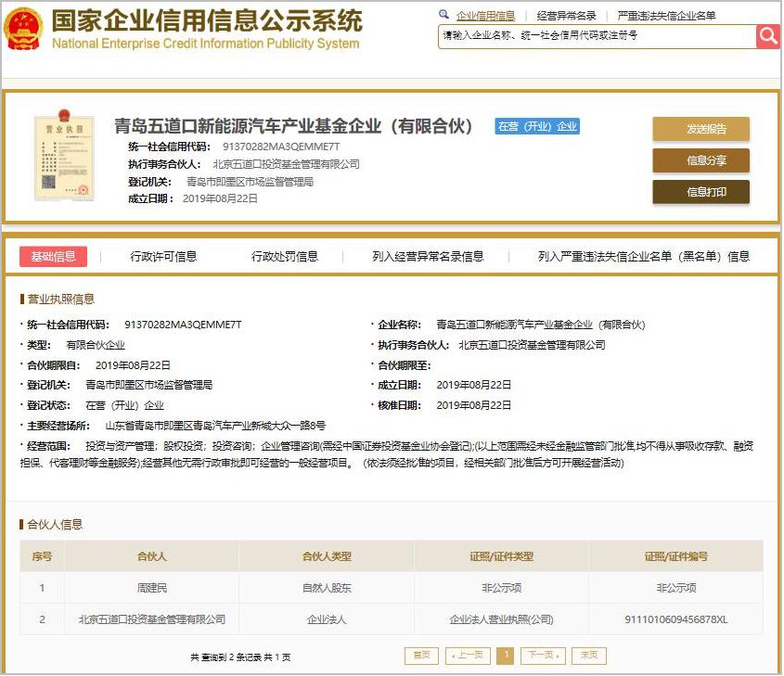
Task: Click the magnifier search icon
Action: click(769, 37)
